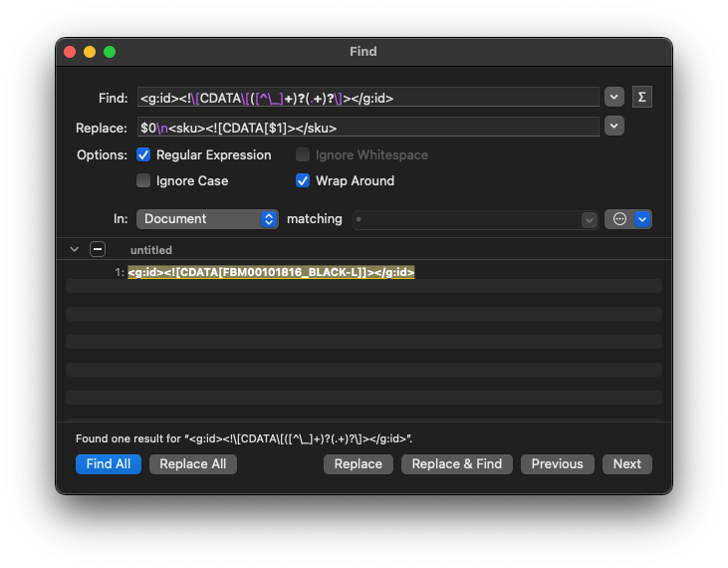Minimize the Find window with yellow button
The image size is (728, 568).
click(x=90, y=52)
